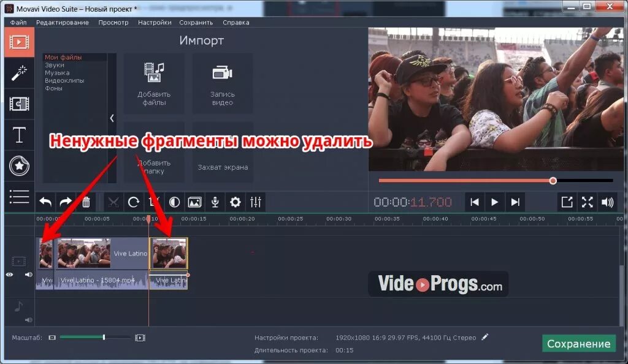628x364 pixels.
Task: Select Фоны category
Action: [x=54, y=88]
